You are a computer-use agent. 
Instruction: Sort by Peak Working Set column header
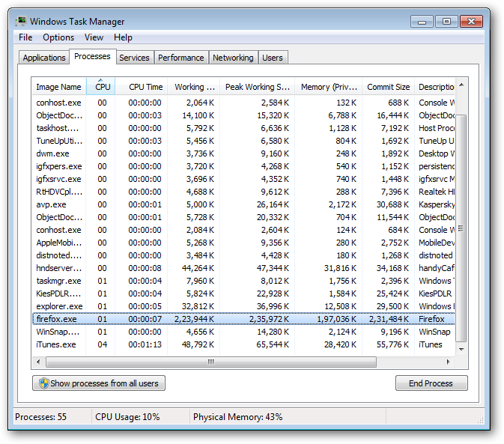click(x=257, y=87)
